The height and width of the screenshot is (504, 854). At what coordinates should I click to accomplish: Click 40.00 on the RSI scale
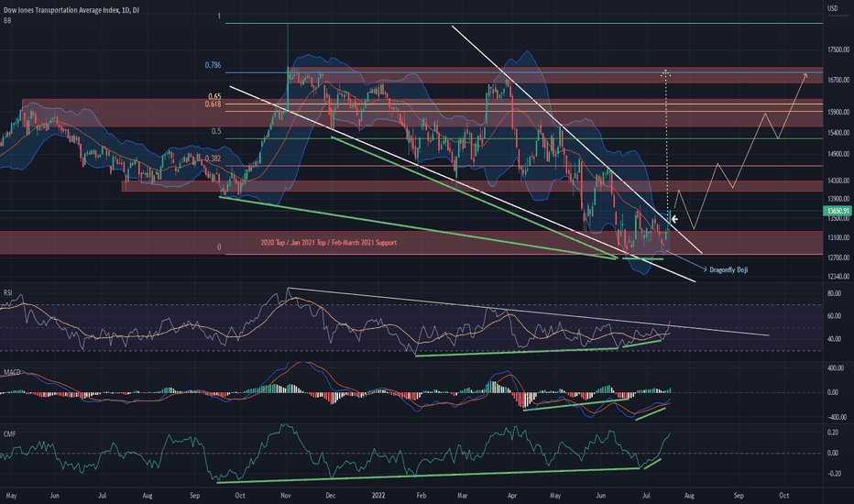[834, 338]
